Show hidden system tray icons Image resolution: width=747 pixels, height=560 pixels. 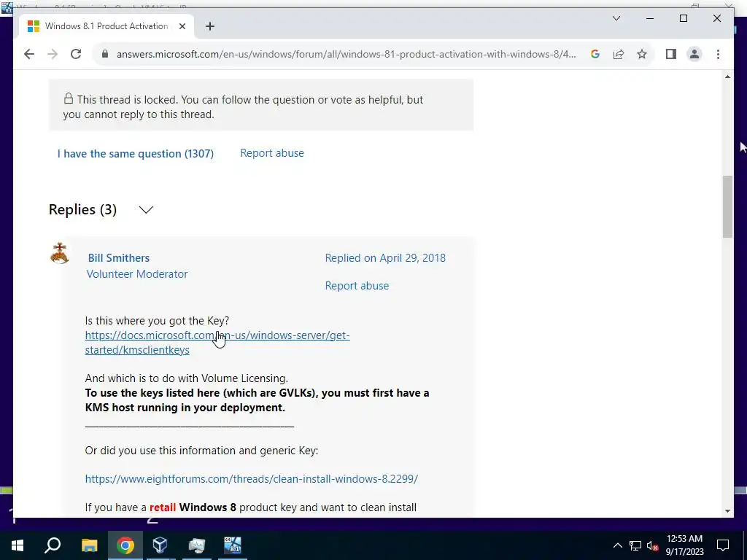[617, 545]
